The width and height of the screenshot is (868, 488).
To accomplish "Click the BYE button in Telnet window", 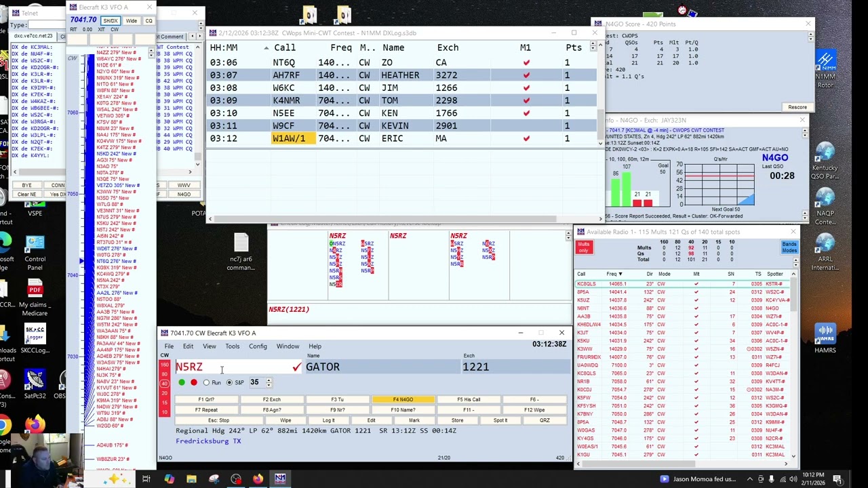I will [26, 185].
